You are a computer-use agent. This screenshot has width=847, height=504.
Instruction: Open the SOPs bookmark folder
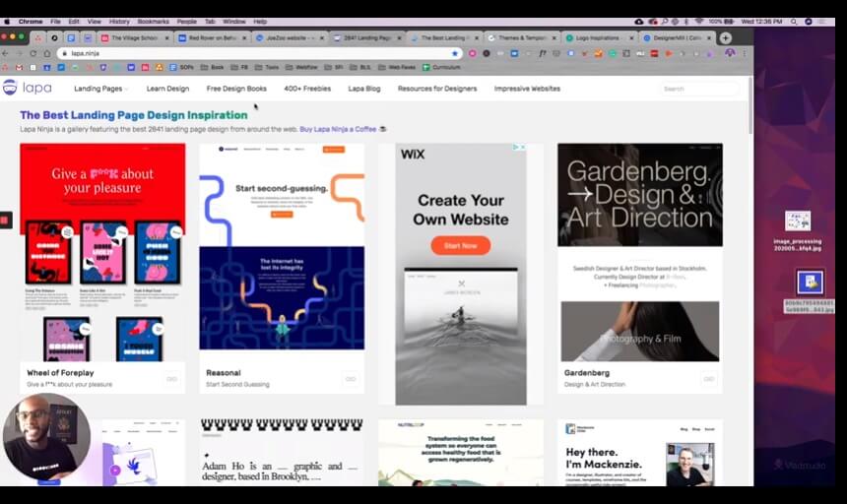click(x=181, y=68)
